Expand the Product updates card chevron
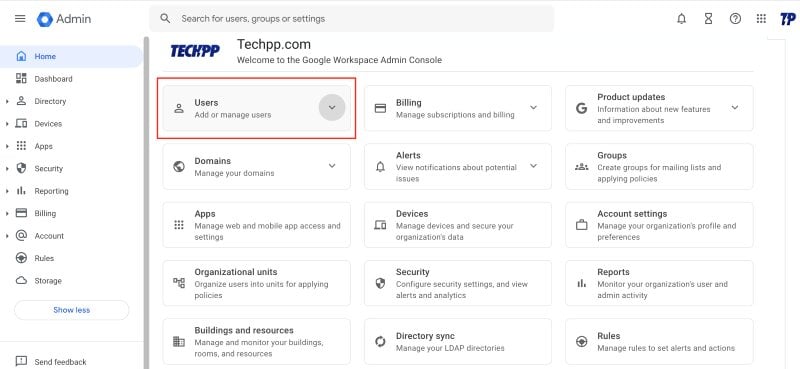This screenshot has height=369, width=800. [x=735, y=108]
